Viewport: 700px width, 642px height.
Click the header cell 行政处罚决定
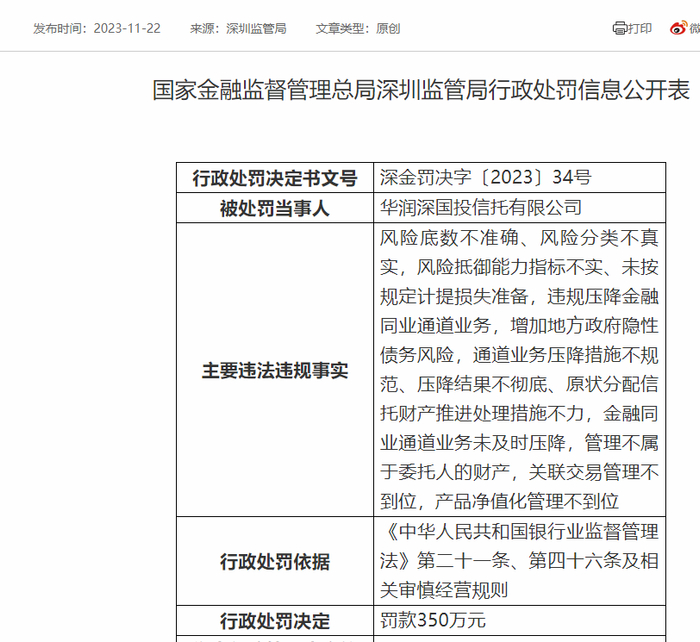(275, 621)
